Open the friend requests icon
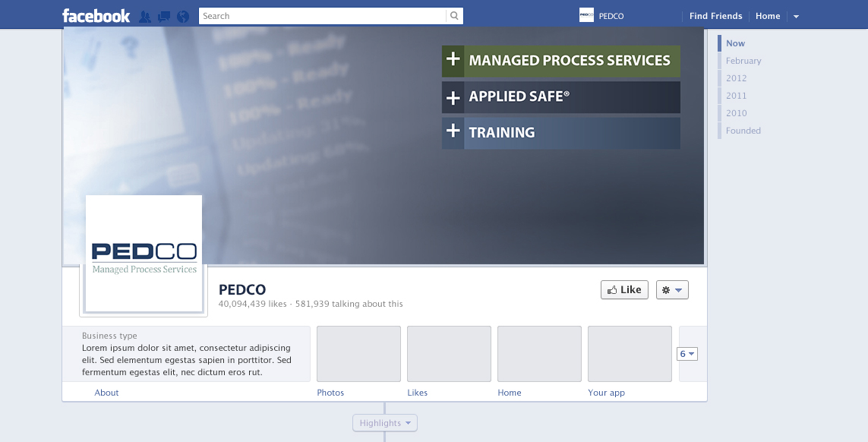868x442 pixels. [x=144, y=17]
